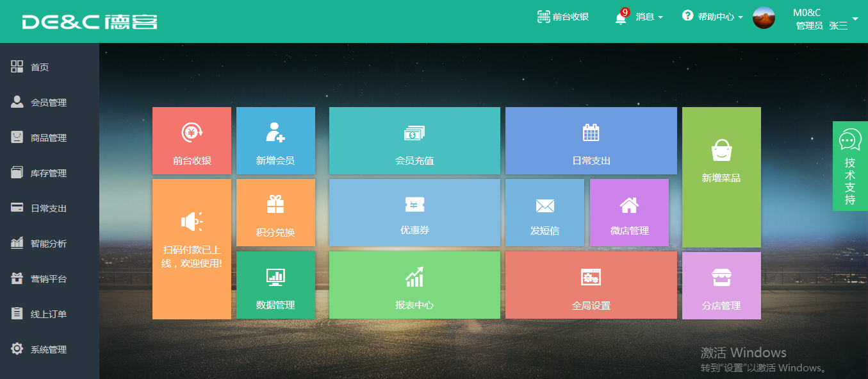
Task: Click the 库存管理 sidebar icon
Action: (x=17, y=172)
